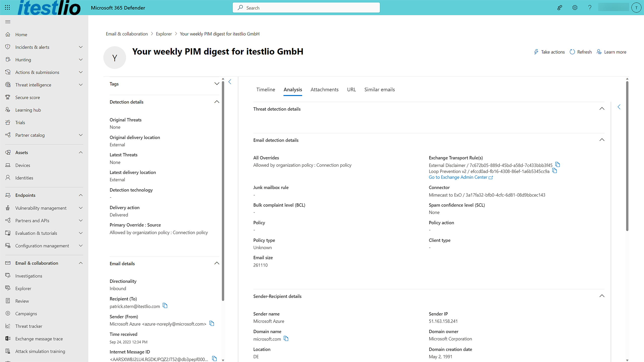Click the help question mark icon
Image resolution: width=644 pixels, height=362 pixels.
pos(590,8)
